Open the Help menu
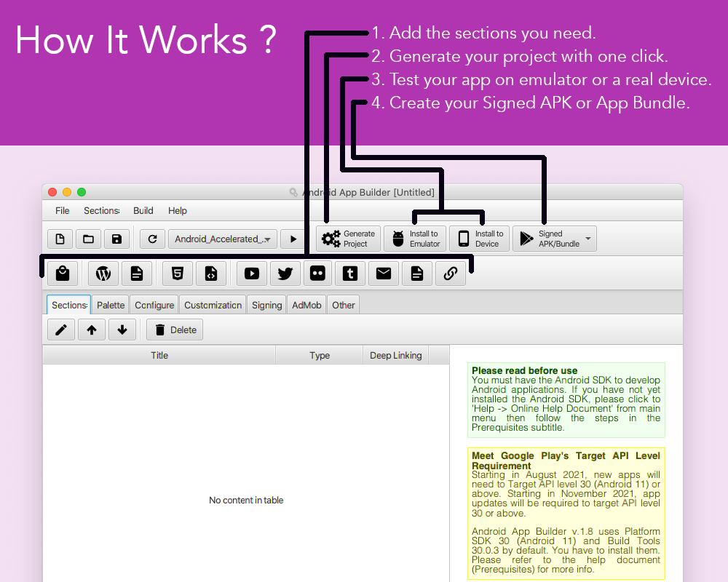728x582 pixels. pos(178,211)
